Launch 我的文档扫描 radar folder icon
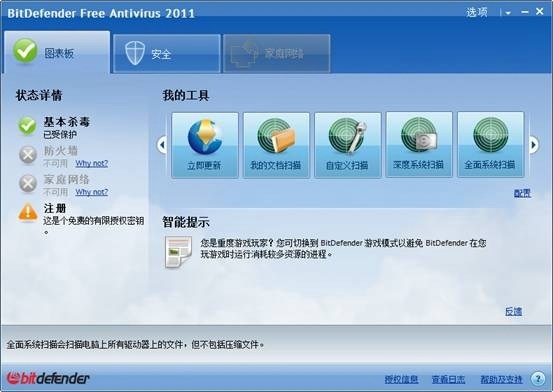This screenshot has height=392, width=553. pos(276,137)
